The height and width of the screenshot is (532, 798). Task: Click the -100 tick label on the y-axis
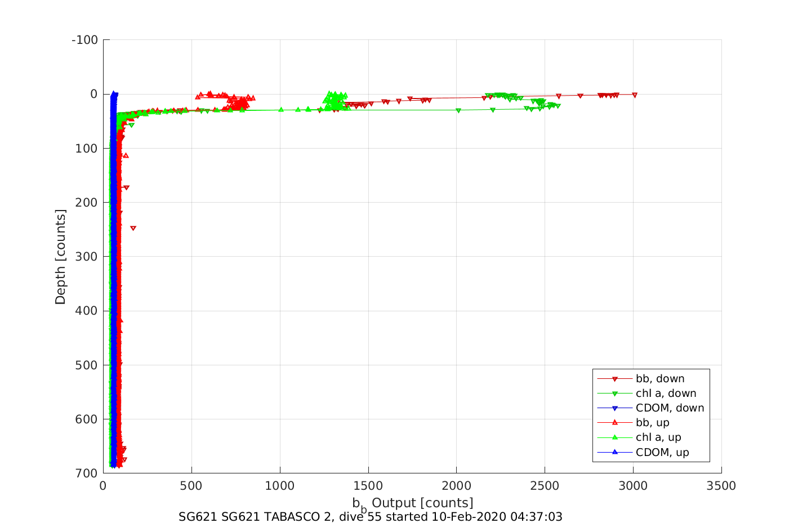[85, 40]
